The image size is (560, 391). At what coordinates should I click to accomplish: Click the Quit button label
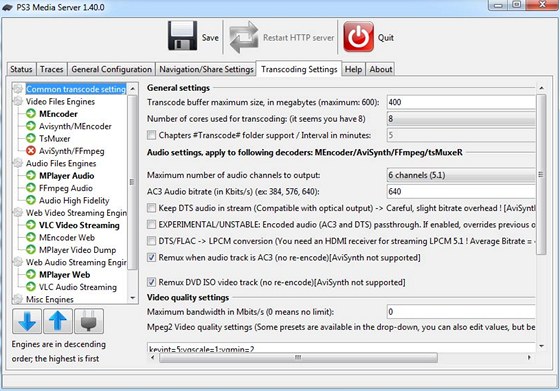click(386, 37)
